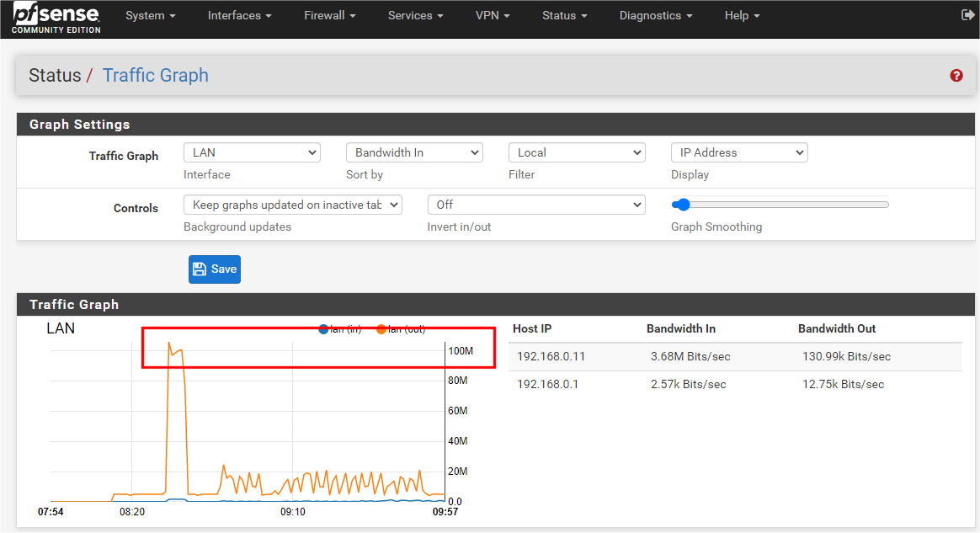Open the Firewall menu
Viewport: 980px width, 533px height.
[329, 16]
